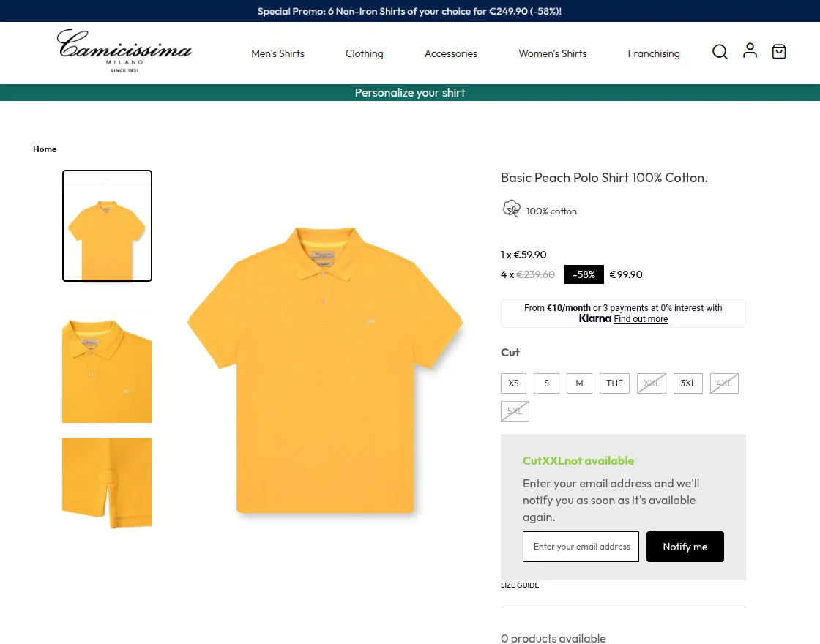Open the shopping bag cart icon

[x=779, y=51]
